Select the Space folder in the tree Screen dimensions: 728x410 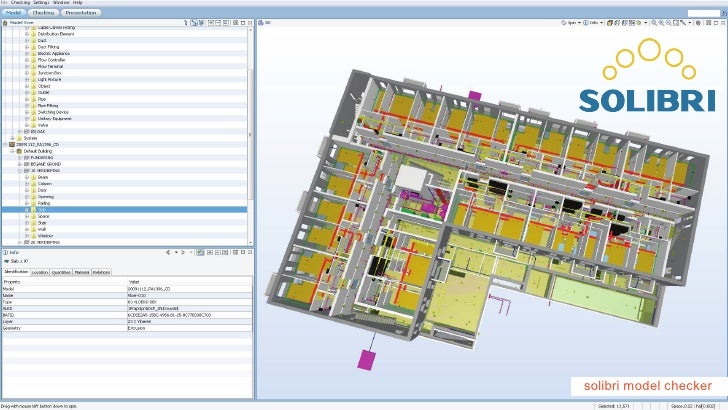44,216
